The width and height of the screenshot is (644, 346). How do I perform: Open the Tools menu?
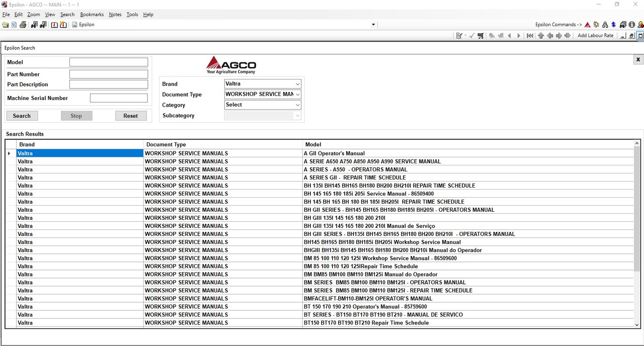[132, 15]
